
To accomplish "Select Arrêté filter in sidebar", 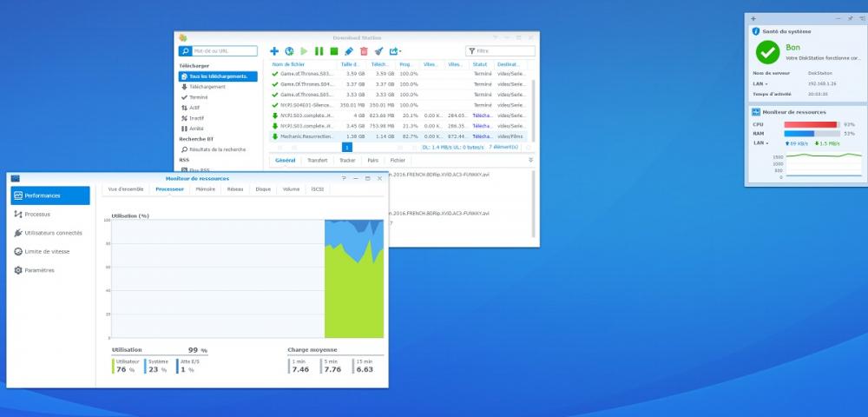I will [192, 129].
